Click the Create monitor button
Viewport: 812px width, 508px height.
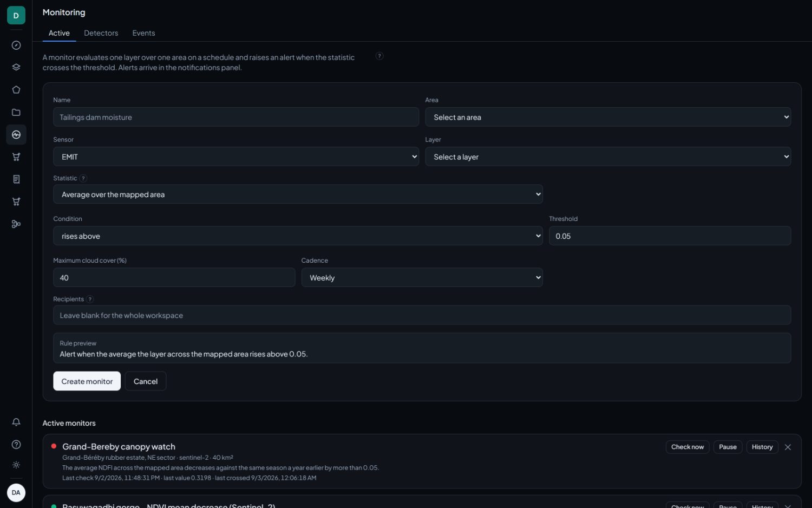pos(87,381)
